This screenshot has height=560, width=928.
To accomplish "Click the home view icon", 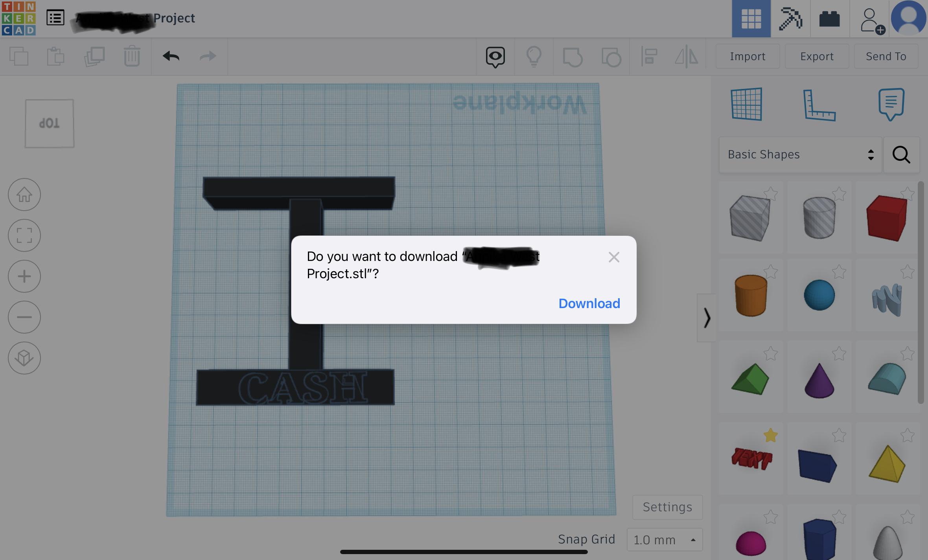I will 24,195.
